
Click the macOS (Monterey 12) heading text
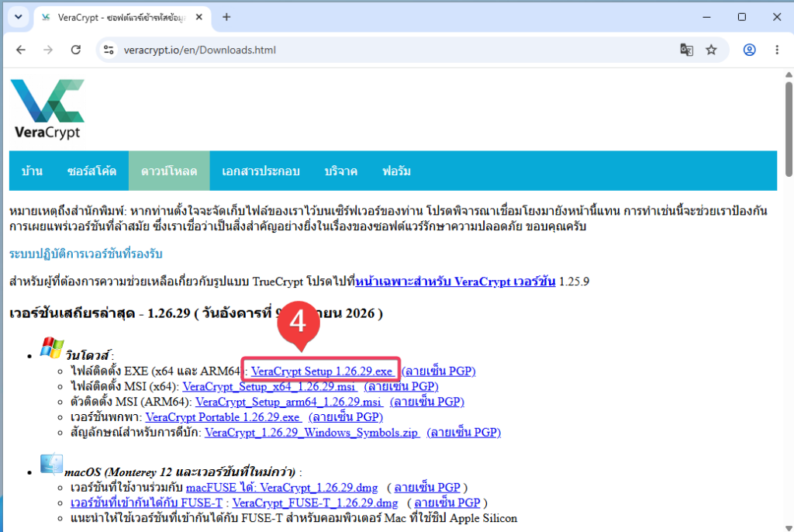tap(180, 472)
